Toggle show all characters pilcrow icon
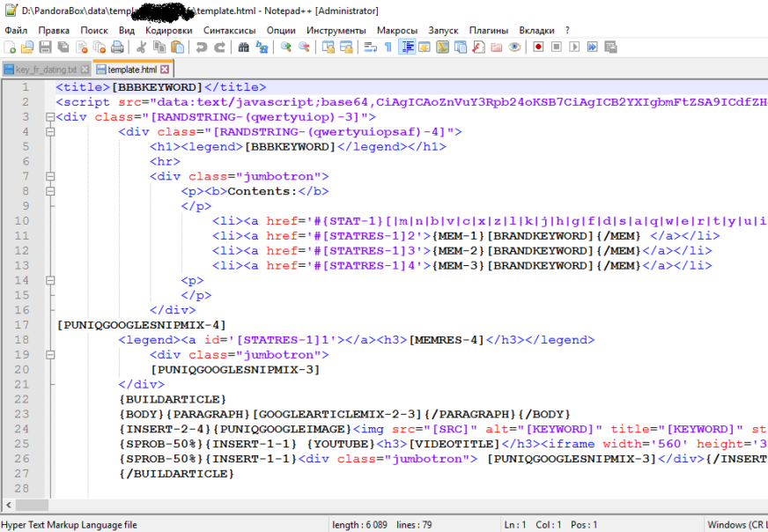The height and width of the screenshot is (532, 768). (388, 47)
